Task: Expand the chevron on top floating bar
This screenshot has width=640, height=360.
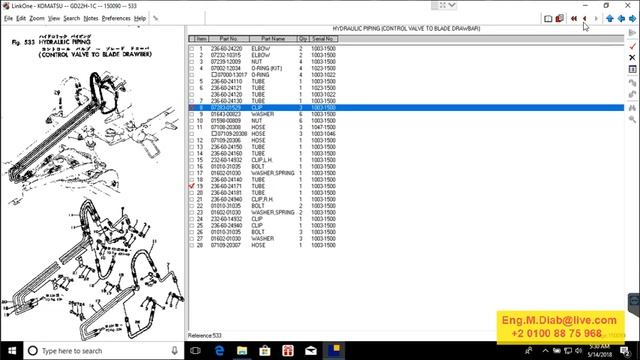Action: (x=452, y=5)
